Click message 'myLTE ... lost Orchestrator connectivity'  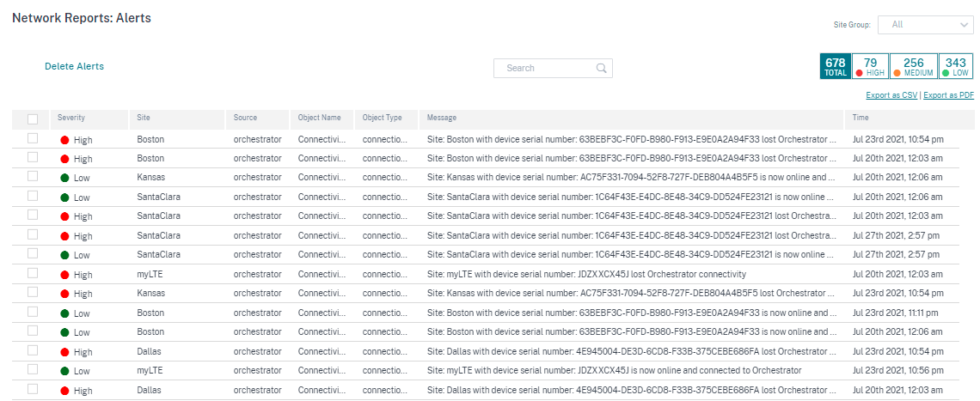click(x=586, y=274)
